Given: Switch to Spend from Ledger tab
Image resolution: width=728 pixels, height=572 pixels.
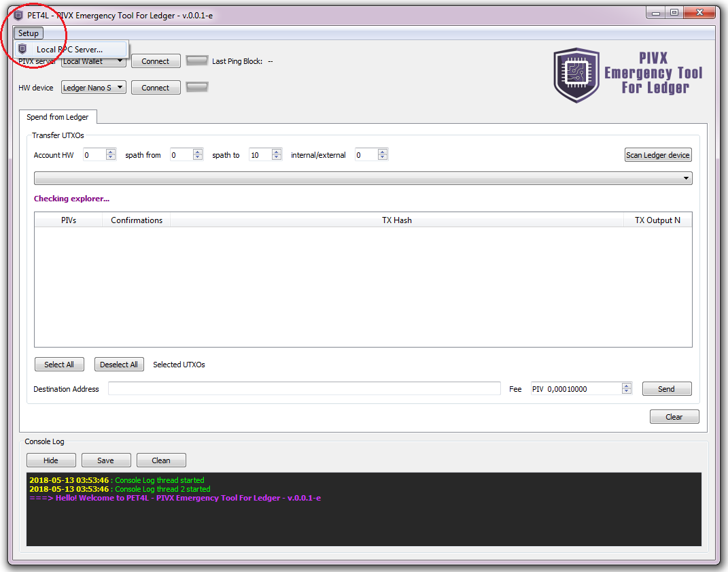Looking at the screenshot, I should click(58, 117).
